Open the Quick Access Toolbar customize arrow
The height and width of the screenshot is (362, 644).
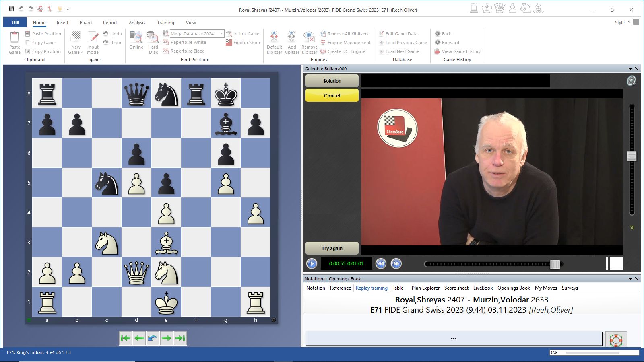click(x=68, y=9)
